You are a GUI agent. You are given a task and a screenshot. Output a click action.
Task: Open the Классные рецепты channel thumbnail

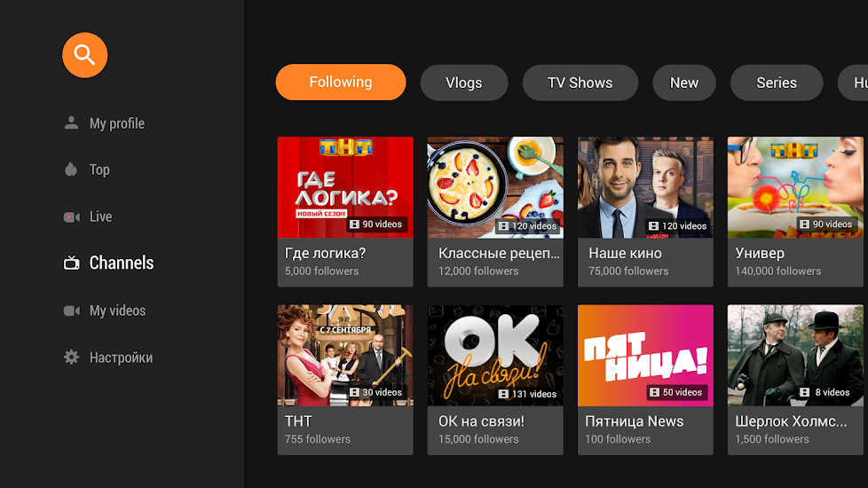[x=495, y=187]
